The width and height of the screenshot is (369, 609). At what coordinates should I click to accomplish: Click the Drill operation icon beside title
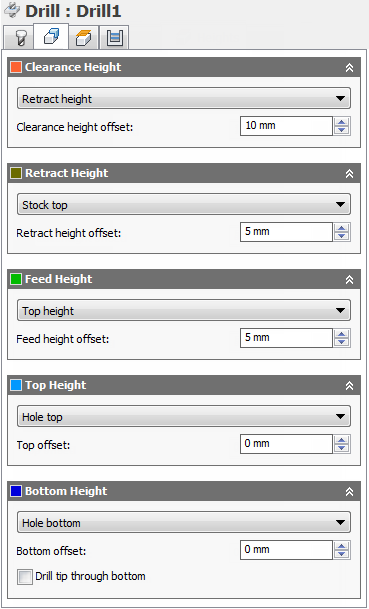[x=13, y=10]
